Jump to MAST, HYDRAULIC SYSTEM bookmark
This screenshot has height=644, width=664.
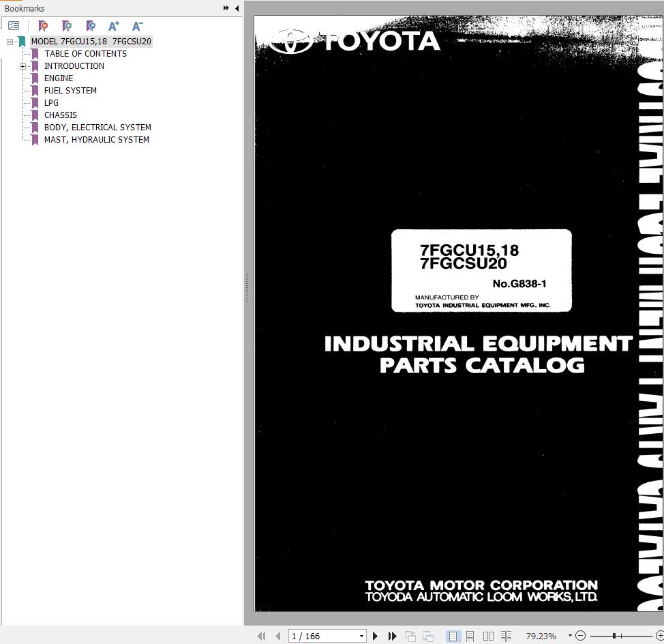coord(97,140)
